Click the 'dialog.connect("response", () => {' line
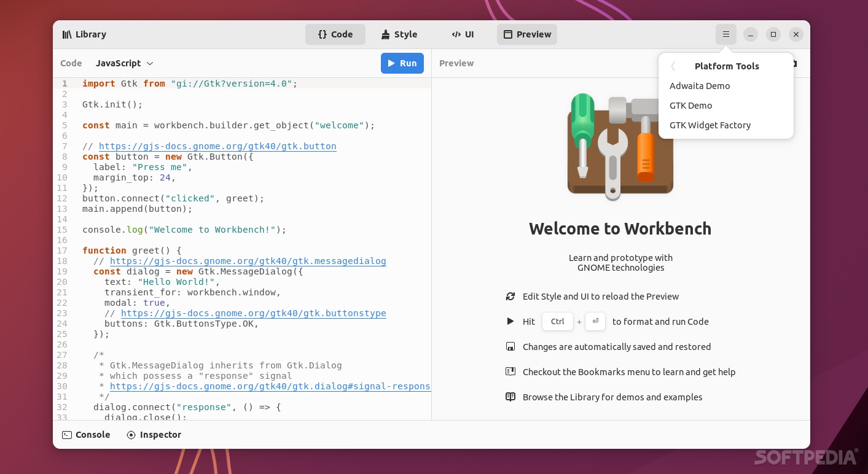 tap(187, 407)
